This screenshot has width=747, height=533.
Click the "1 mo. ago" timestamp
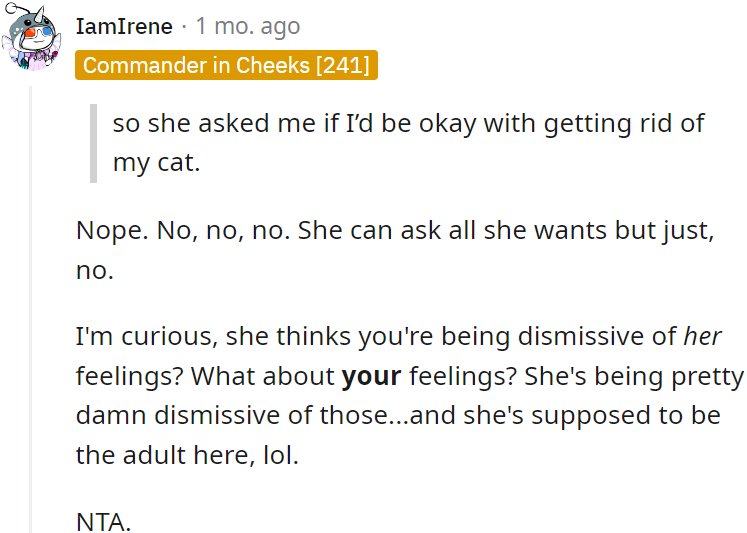pyautogui.click(x=248, y=27)
